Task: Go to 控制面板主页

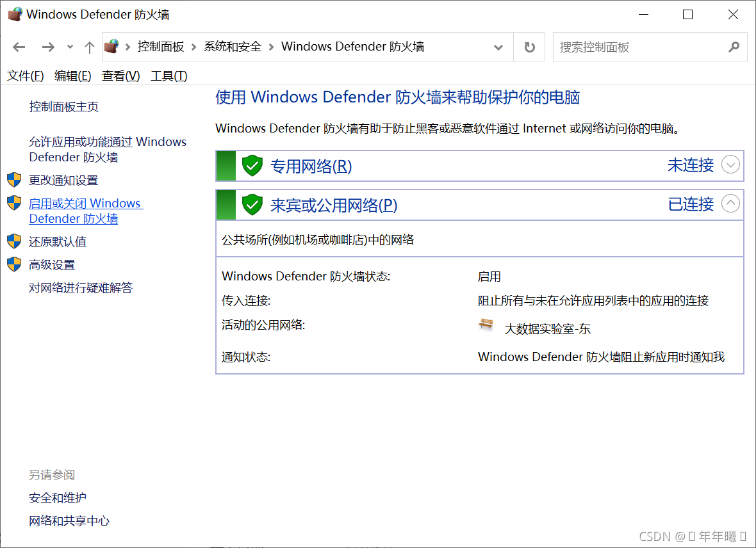Action: click(63, 106)
